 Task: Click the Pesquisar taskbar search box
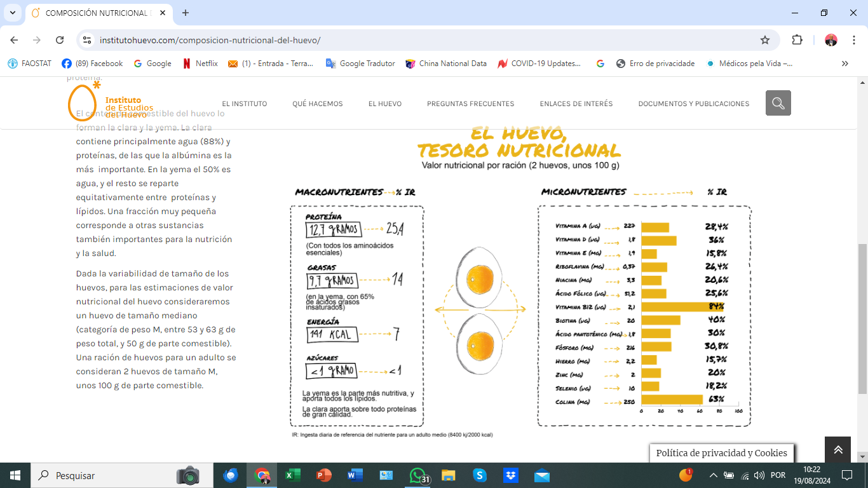point(121,475)
